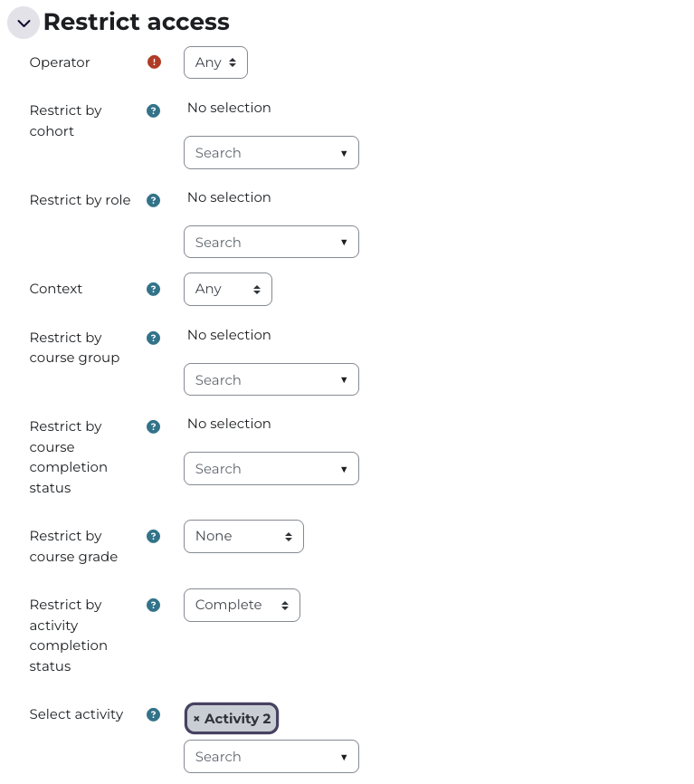Show help for course completion status restriction
Screen dimensions: 694x784
154,426
